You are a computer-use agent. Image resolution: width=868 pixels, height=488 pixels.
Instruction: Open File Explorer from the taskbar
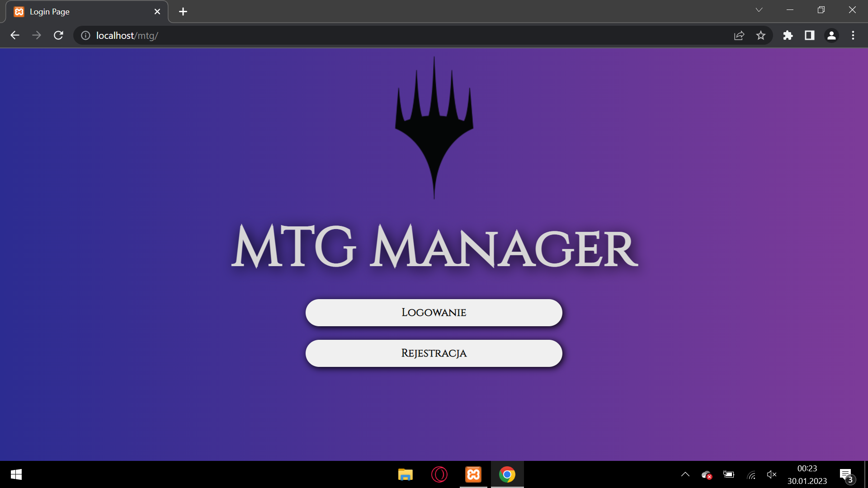[405, 474]
